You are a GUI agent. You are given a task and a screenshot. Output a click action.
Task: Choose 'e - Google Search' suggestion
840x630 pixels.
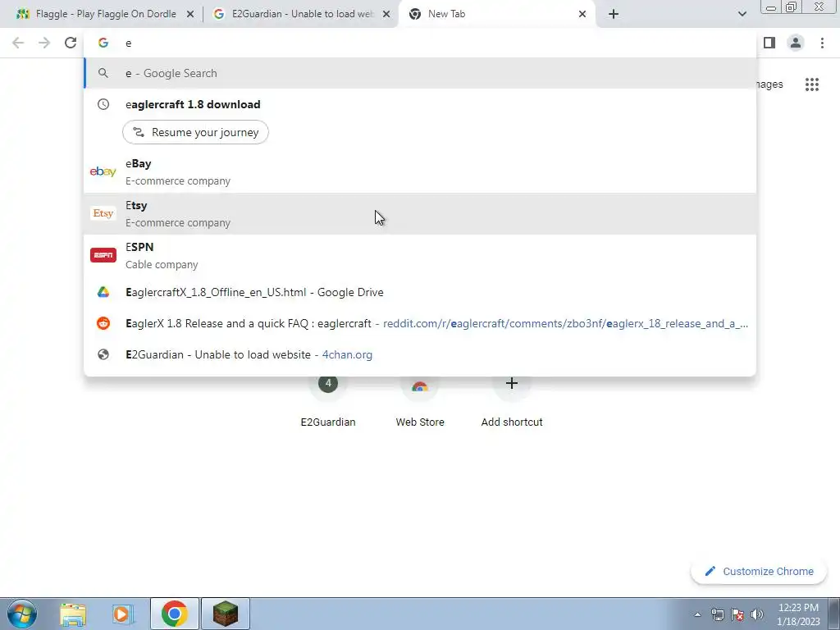click(x=420, y=73)
